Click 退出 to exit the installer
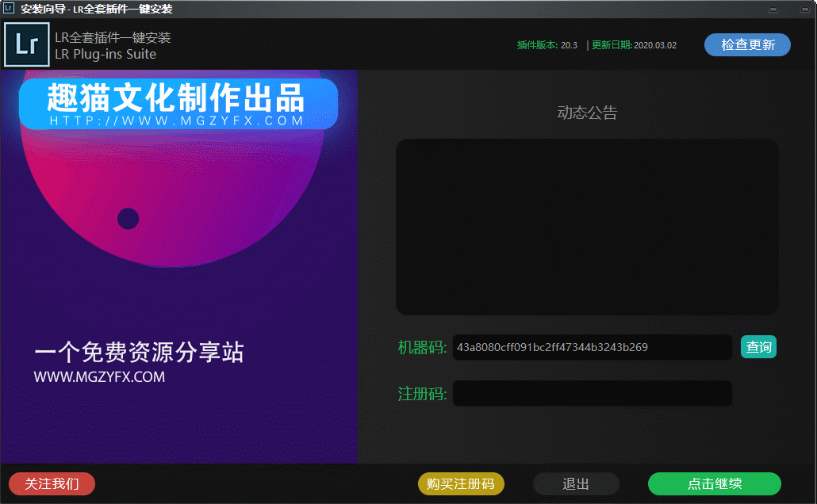The height and width of the screenshot is (504, 817). click(576, 483)
